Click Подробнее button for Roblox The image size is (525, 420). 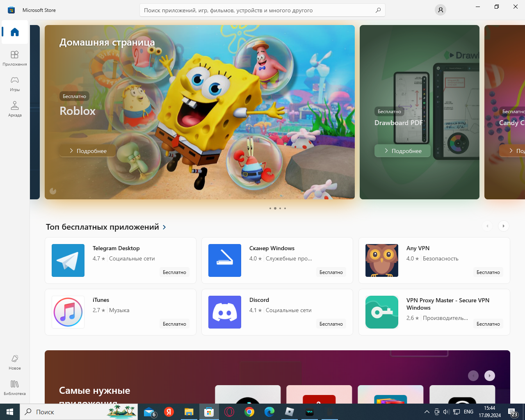pyautogui.click(x=88, y=151)
